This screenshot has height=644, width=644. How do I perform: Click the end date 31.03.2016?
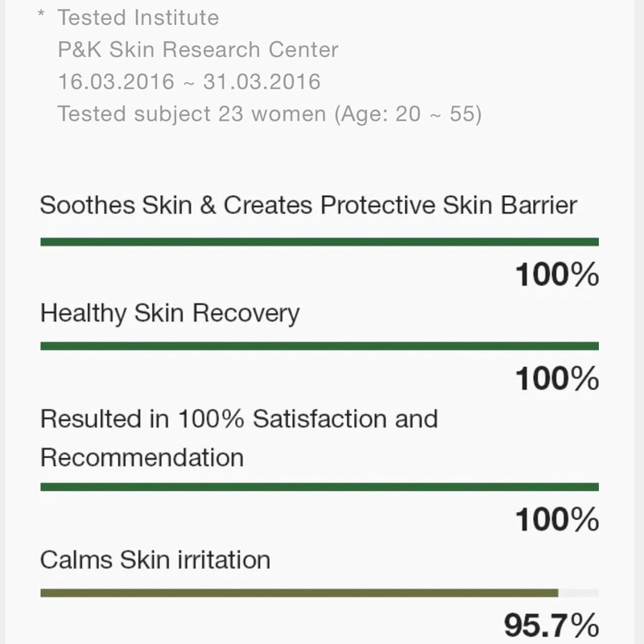tap(262, 81)
